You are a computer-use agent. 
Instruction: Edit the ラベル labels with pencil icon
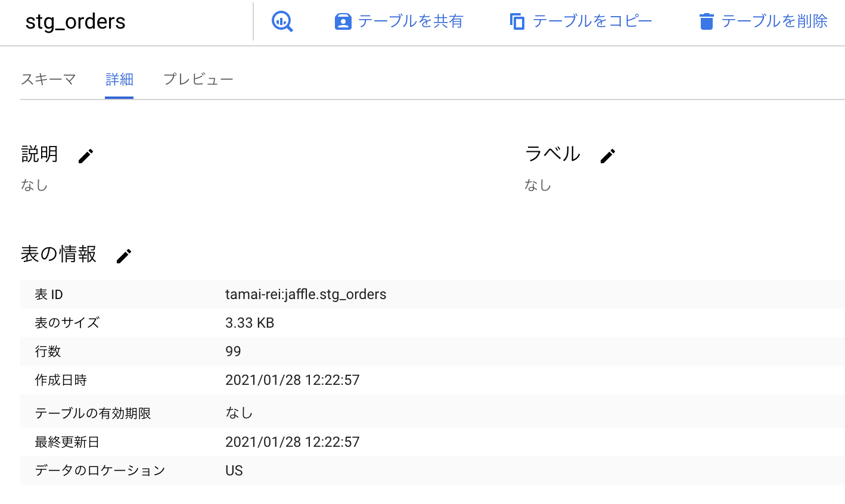pos(607,156)
